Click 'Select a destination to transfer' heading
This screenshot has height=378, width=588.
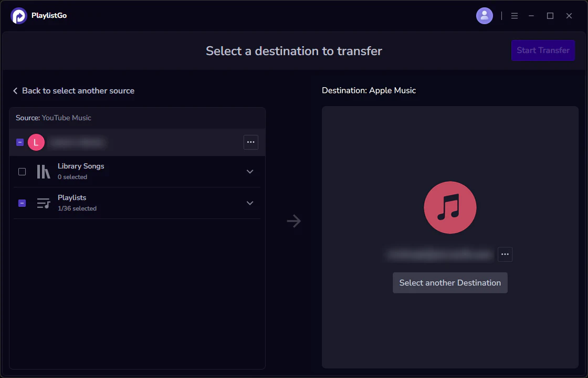tap(294, 51)
